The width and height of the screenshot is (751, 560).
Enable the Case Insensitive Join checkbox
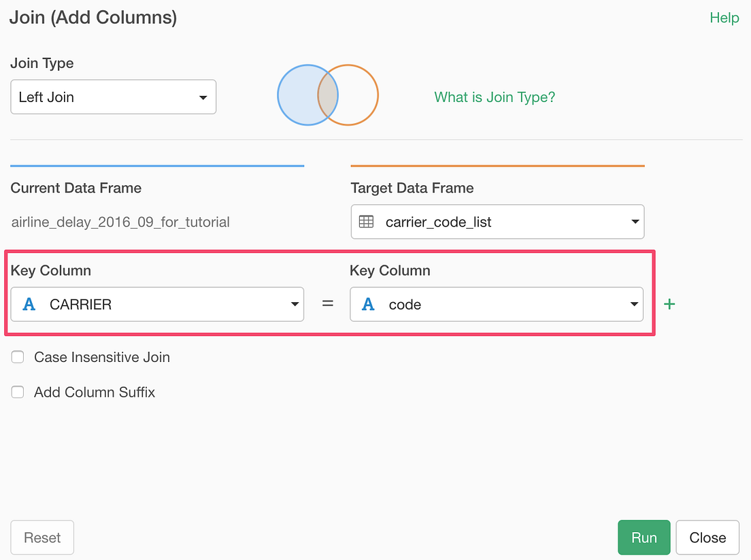[x=18, y=357]
